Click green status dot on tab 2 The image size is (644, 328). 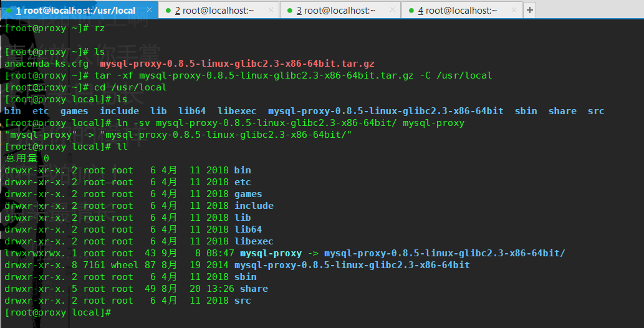tap(168, 11)
